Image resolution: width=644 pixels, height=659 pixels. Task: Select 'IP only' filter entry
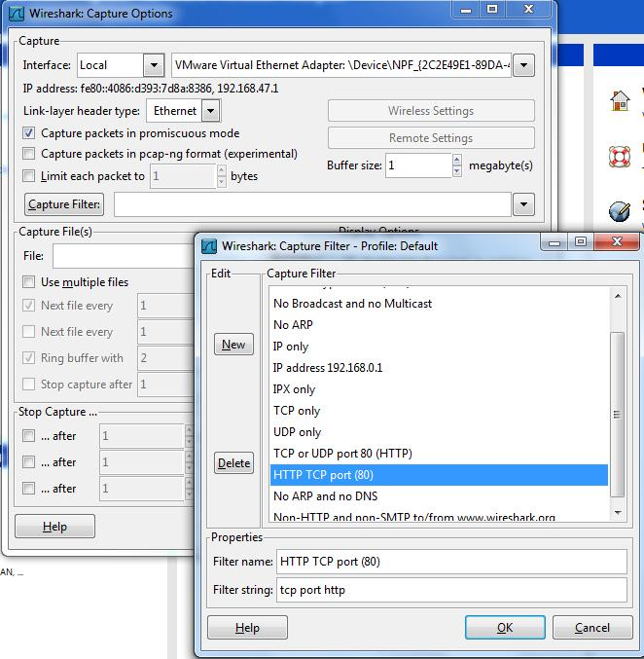(439, 347)
